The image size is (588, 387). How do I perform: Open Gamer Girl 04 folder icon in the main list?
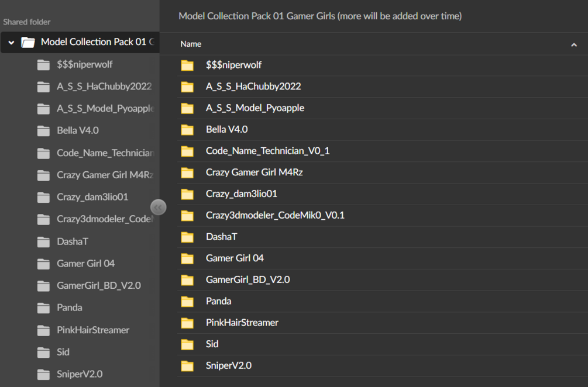[x=187, y=258]
